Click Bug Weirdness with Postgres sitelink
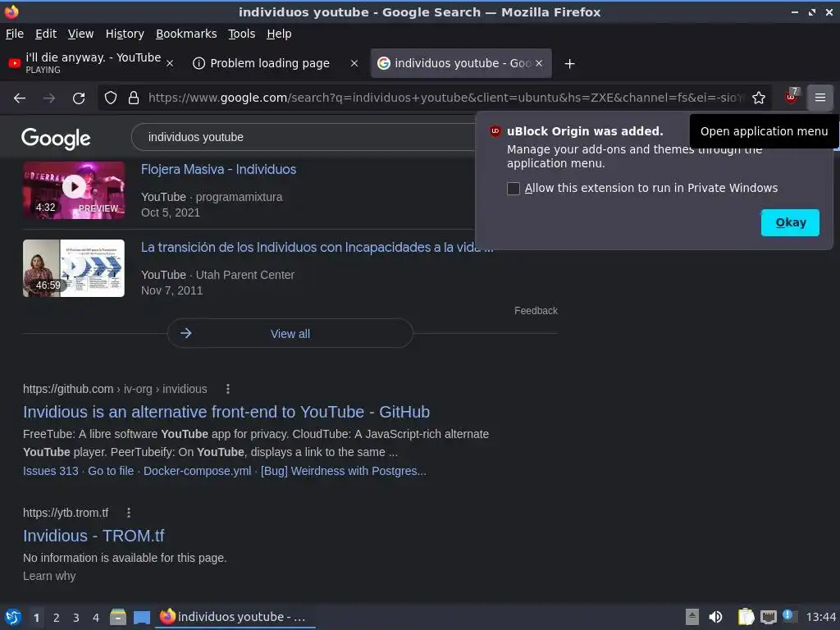 pyautogui.click(x=344, y=471)
